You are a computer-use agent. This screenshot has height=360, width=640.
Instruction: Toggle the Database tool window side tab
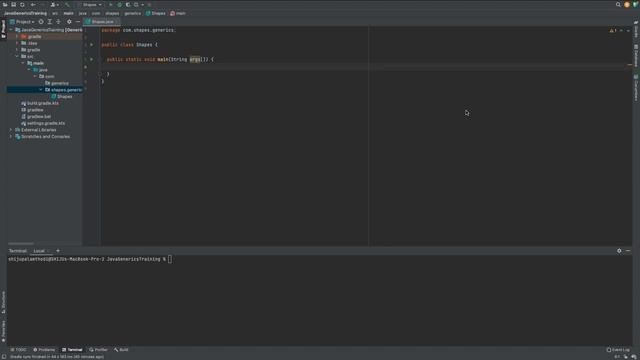click(636, 56)
